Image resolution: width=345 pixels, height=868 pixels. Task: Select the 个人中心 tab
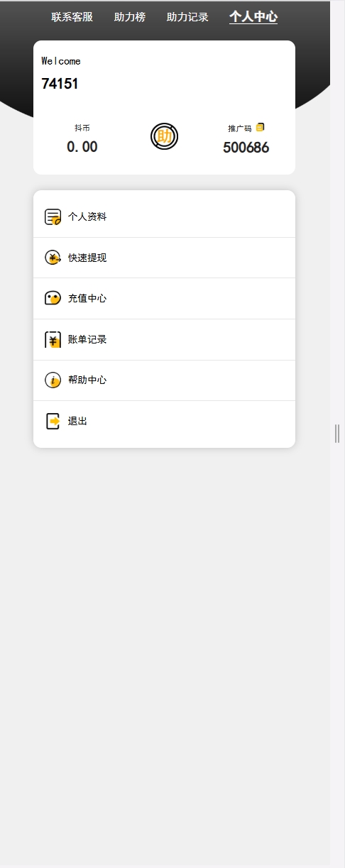(x=253, y=17)
